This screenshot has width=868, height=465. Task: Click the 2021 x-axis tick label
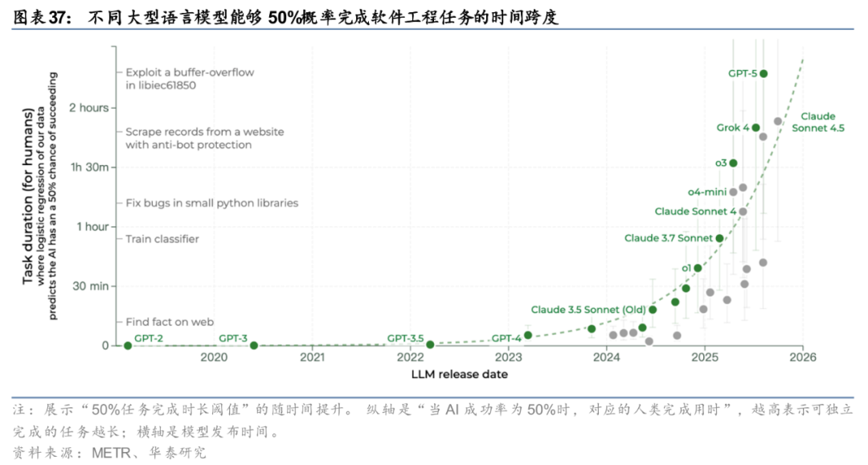click(312, 357)
